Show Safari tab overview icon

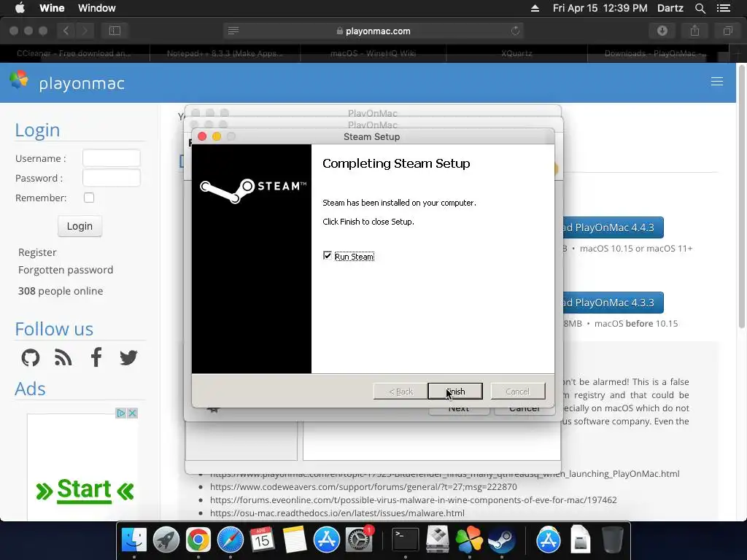[x=727, y=31]
